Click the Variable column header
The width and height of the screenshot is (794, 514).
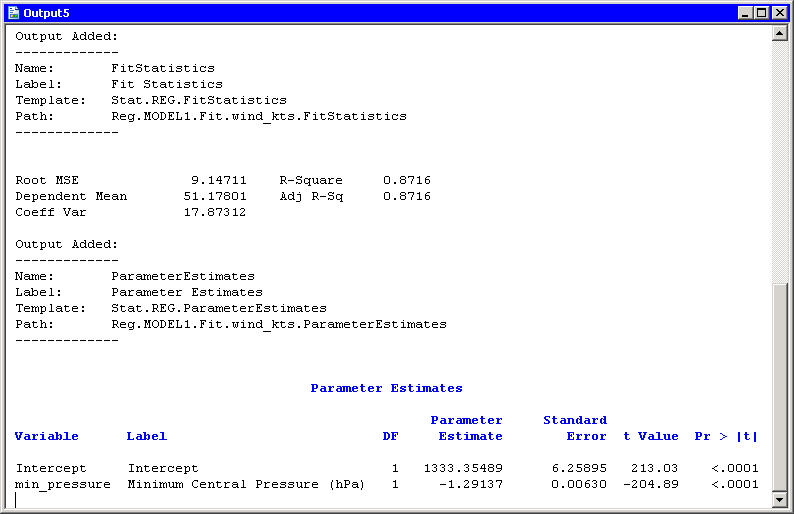click(47, 437)
